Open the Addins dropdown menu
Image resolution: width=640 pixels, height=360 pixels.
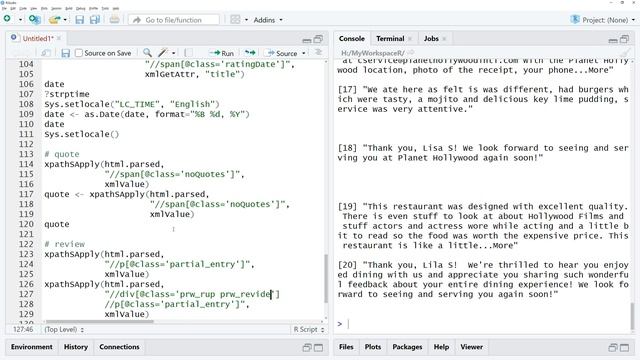(x=268, y=20)
